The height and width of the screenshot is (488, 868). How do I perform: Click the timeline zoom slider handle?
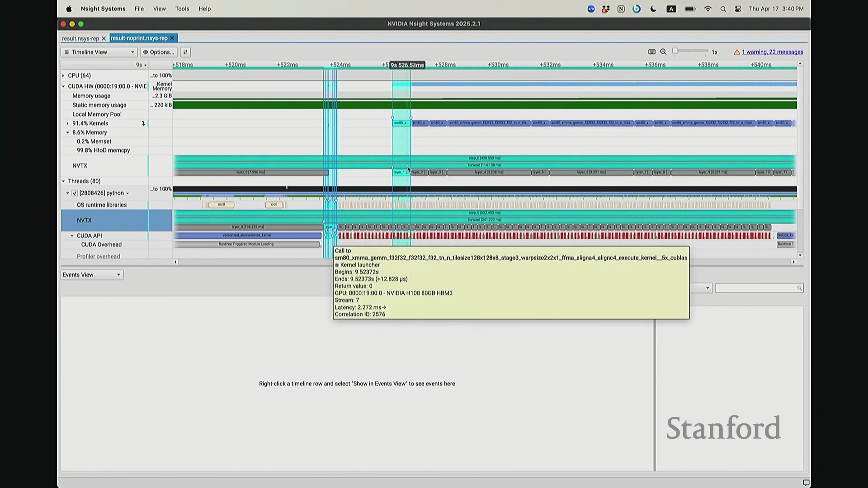click(675, 51)
